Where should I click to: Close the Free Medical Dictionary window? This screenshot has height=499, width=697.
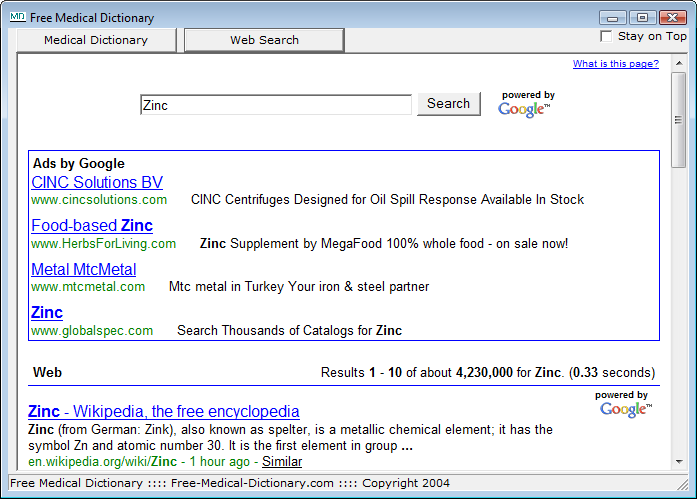(673, 18)
